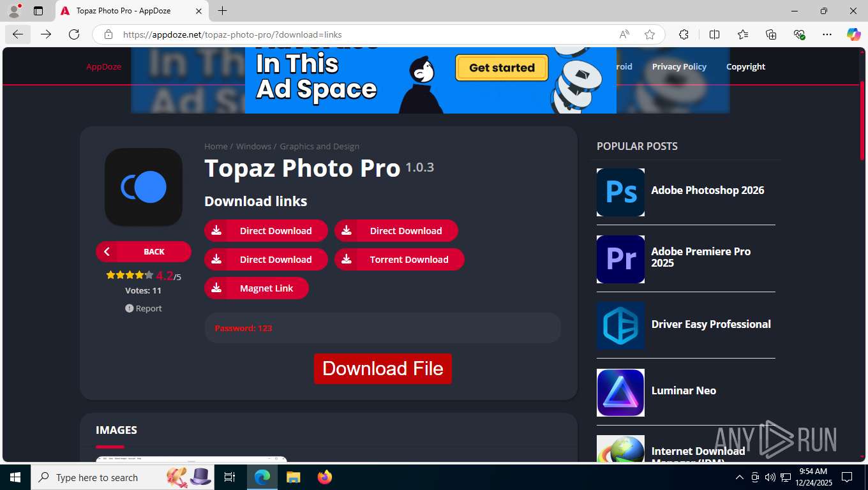Image resolution: width=868 pixels, height=490 pixels.
Task: Open the taskbar clock and date
Action: pyautogui.click(x=813, y=477)
